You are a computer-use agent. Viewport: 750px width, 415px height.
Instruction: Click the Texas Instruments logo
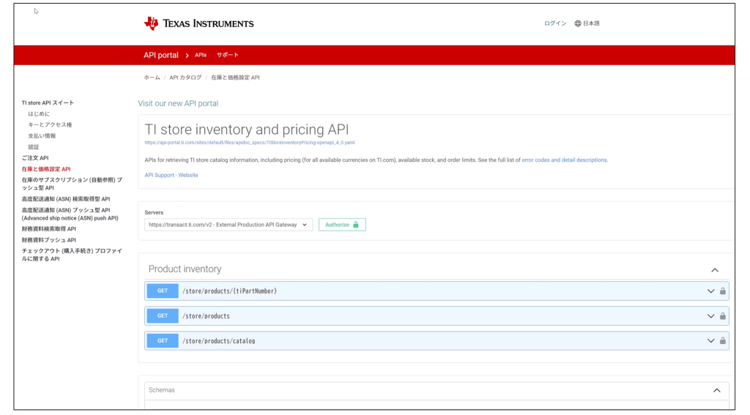click(x=199, y=23)
